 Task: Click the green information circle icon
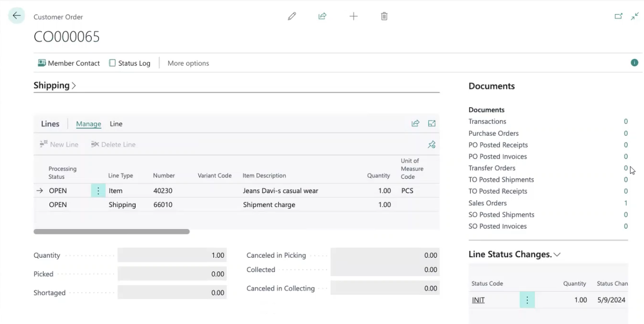coord(634,63)
